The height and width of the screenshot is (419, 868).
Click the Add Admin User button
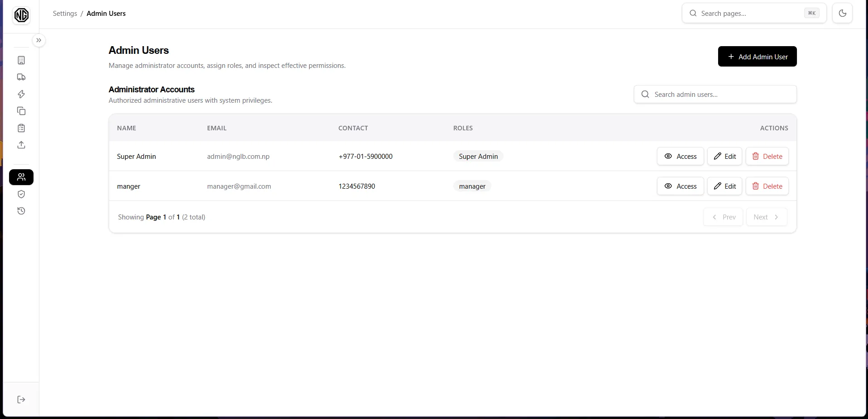[x=757, y=57]
